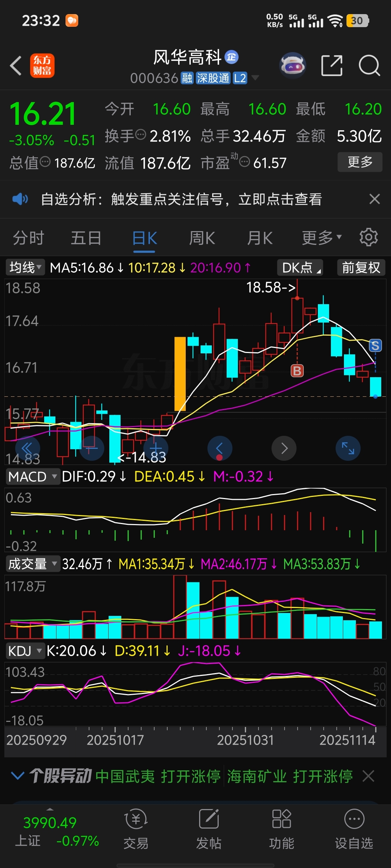Tap the current price 16.21
Viewport: 391px width, 868px height.
point(43,114)
